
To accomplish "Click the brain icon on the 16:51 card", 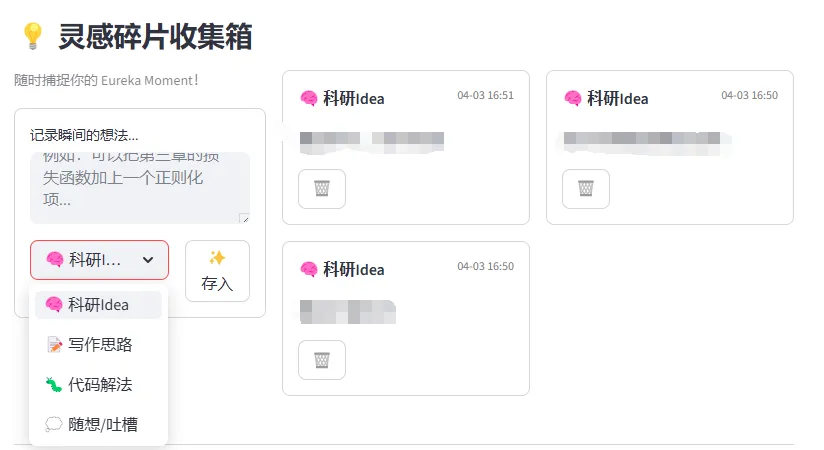I will click(309, 98).
